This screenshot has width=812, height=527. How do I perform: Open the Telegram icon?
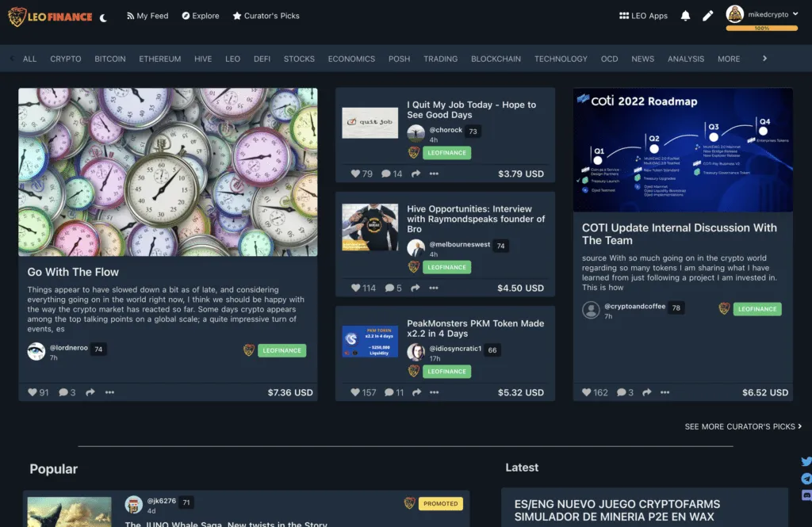pyautogui.click(x=806, y=479)
